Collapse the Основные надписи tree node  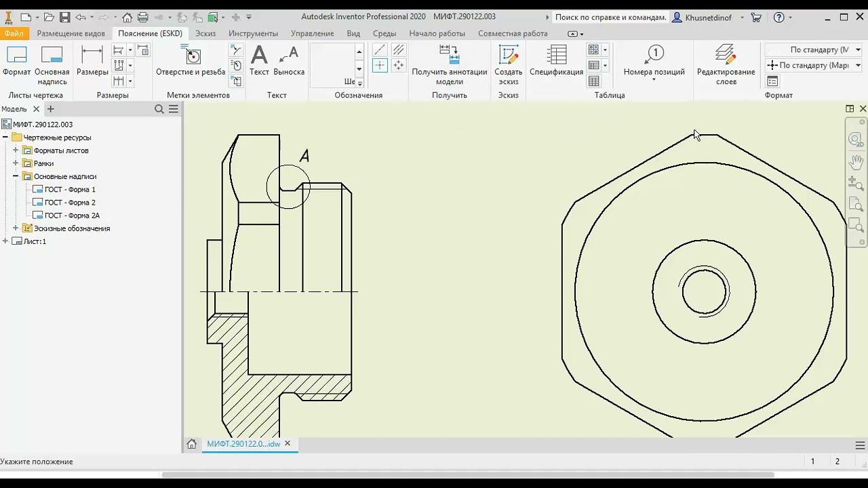coord(16,176)
